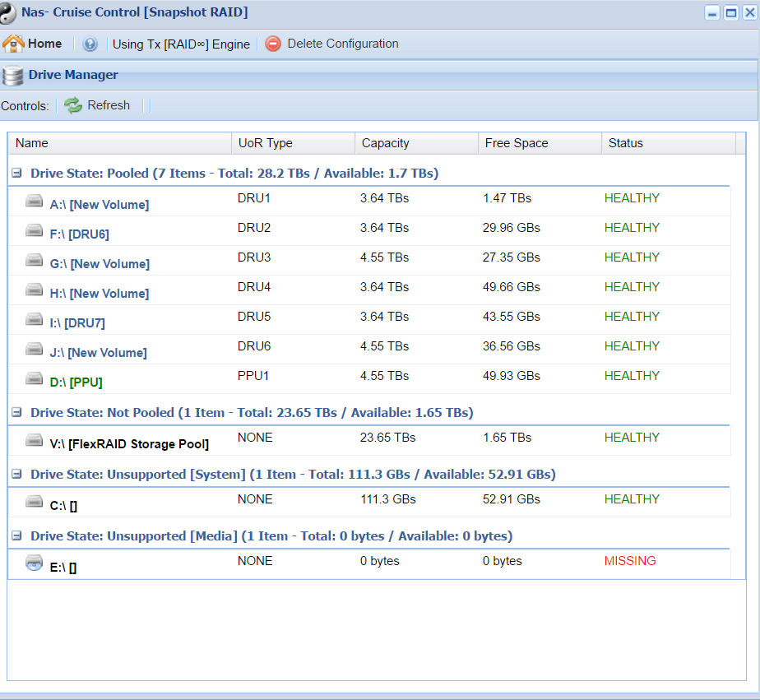Click the 29.96 GBs free space value

[x=512, y=228]
